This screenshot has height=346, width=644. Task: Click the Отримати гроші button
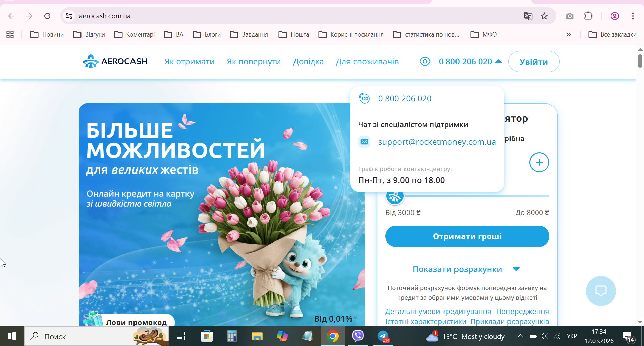(467, 236)
